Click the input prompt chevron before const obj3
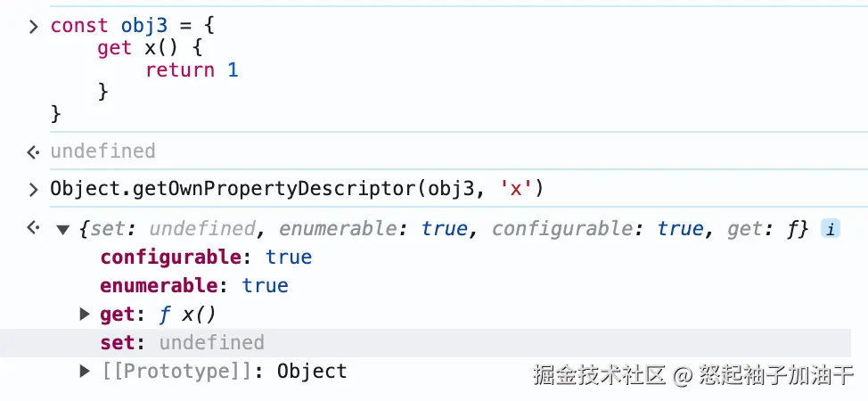 tap(34, 26)
